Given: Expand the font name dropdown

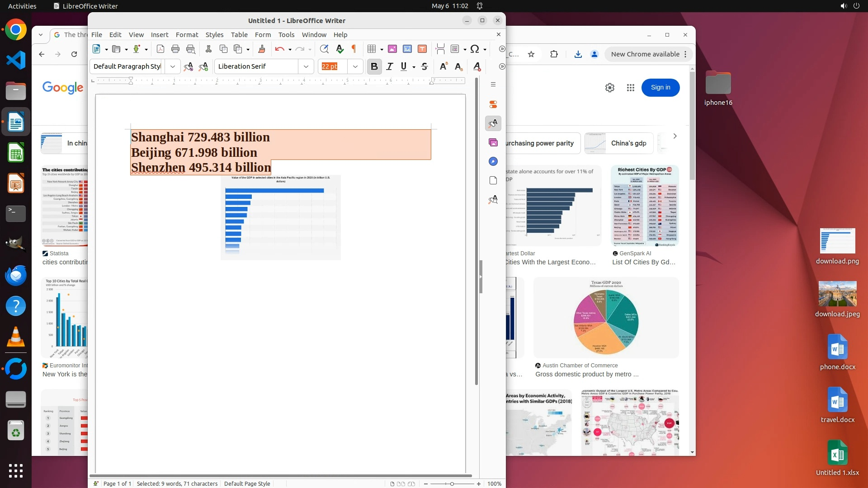Looking at the screenshot, I should [306, 66].
